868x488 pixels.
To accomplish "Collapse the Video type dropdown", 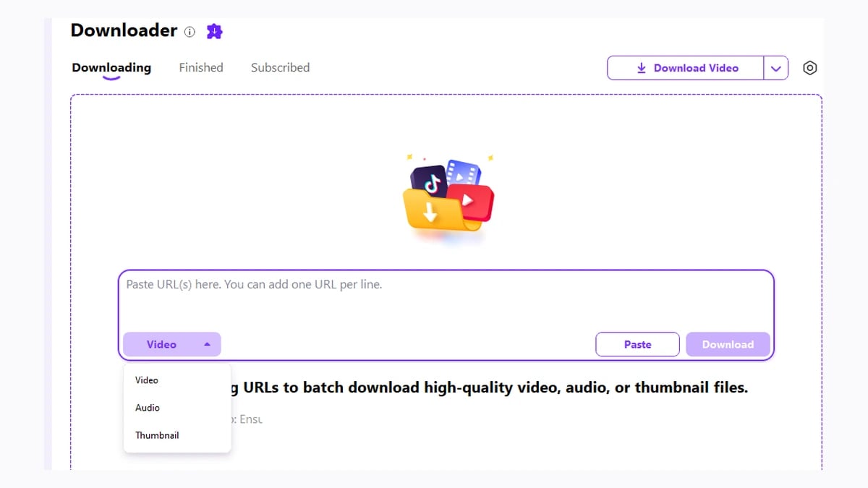I will click(x=171, y=344).
